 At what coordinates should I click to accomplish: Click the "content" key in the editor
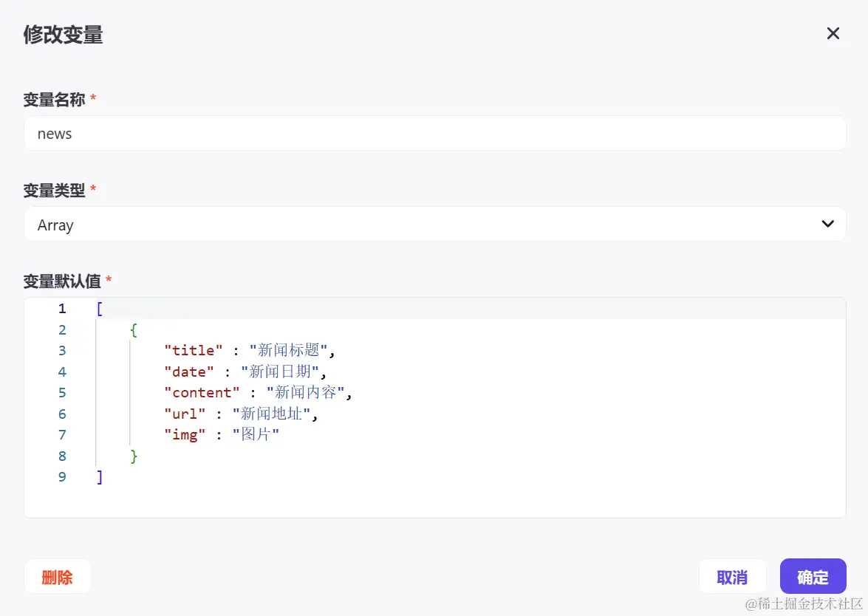coord(202,393)
